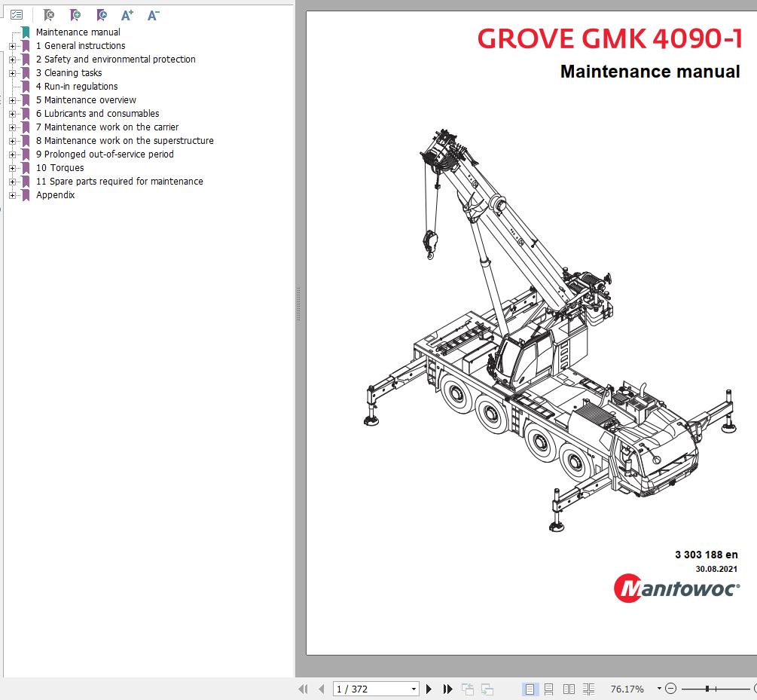
Task: Click the crane illustration on the cover page
Action: click(550, 331)
